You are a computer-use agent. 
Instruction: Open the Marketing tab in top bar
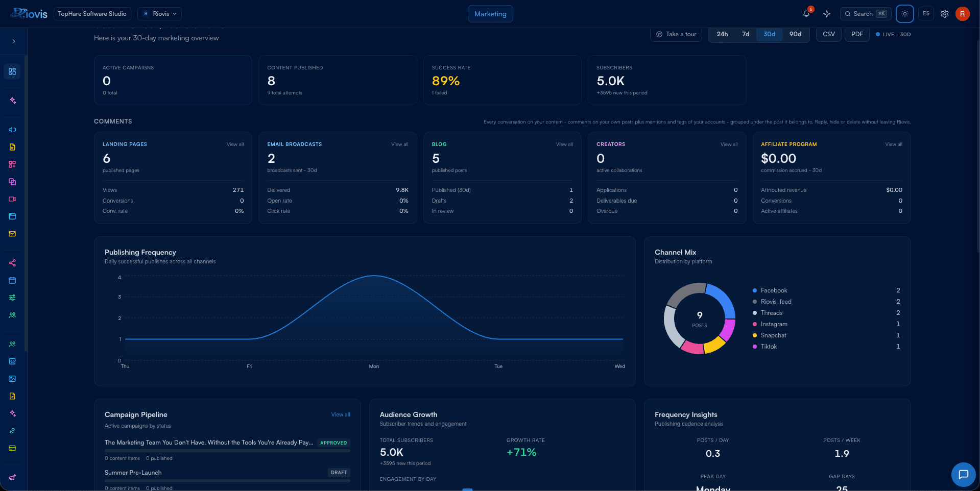[x=490, y=14]
